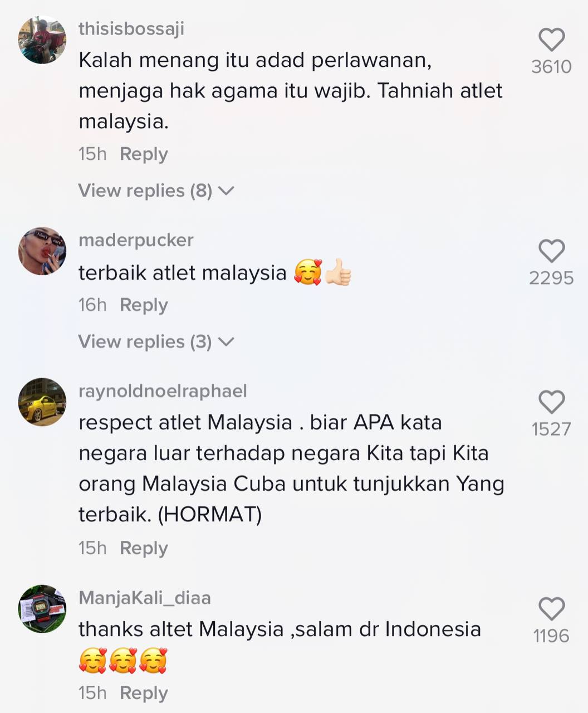Open username maderpucker
Image resolution: width=588 pixels, height=713 pixels.
pyautogui.click(x=136, y=240)
